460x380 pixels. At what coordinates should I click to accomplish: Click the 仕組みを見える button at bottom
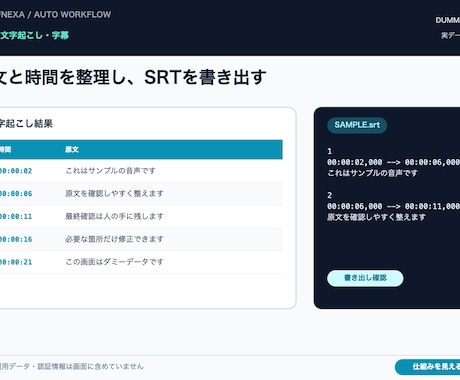[x=428, y=367]
